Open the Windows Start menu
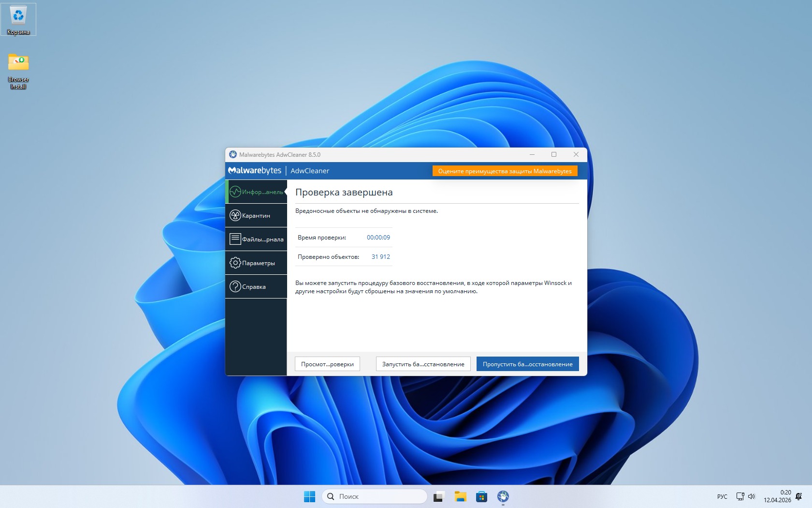The width and height of the screenshot is (812, 508). pyautogui.click(x=309, y=496)
